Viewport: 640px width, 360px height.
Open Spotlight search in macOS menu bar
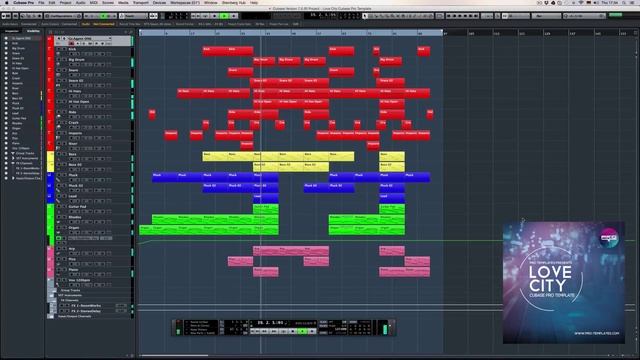[624, 3]
